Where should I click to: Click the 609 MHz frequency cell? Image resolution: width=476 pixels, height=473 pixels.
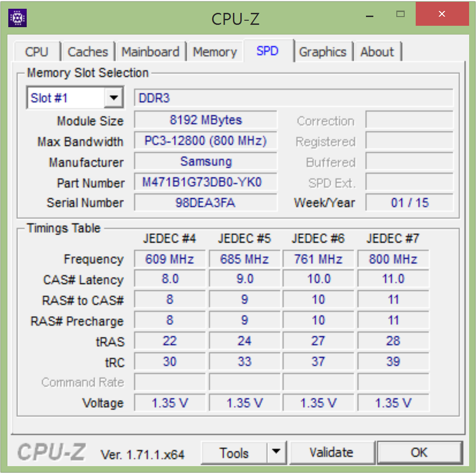click(x=170, y=259)
